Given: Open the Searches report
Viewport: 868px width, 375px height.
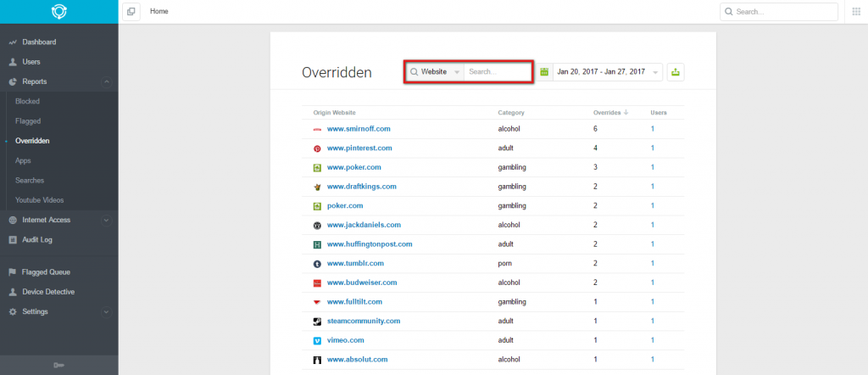Looking at the screenshot, I should [30, 181].
